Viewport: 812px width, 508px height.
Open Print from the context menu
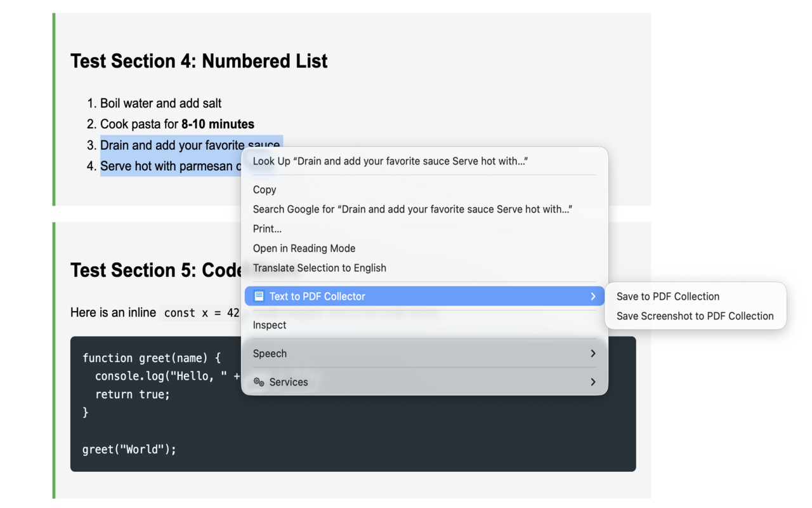coord(267,229)
